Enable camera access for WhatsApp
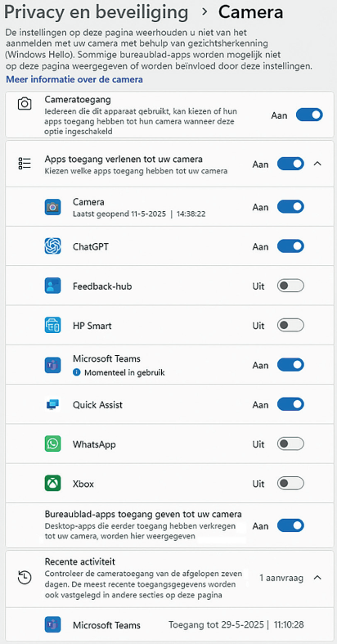The height and width of the screenshot is (644, 337). tap(290, 444)
